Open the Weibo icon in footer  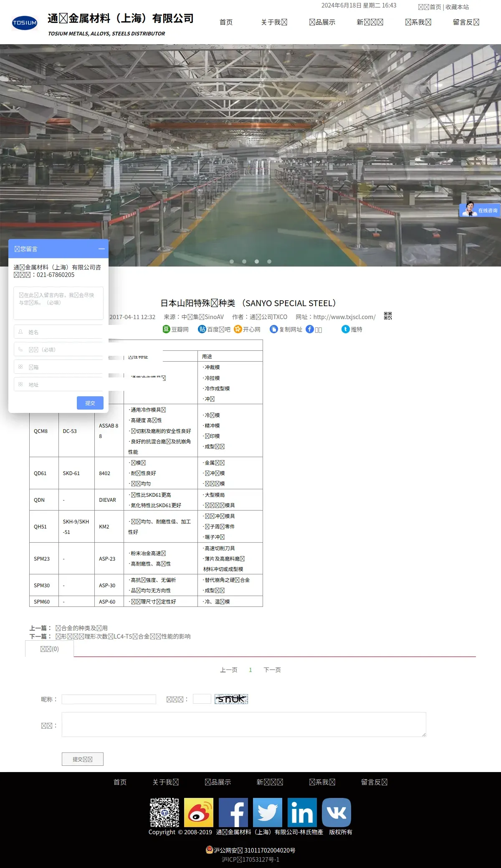[199, 813]
